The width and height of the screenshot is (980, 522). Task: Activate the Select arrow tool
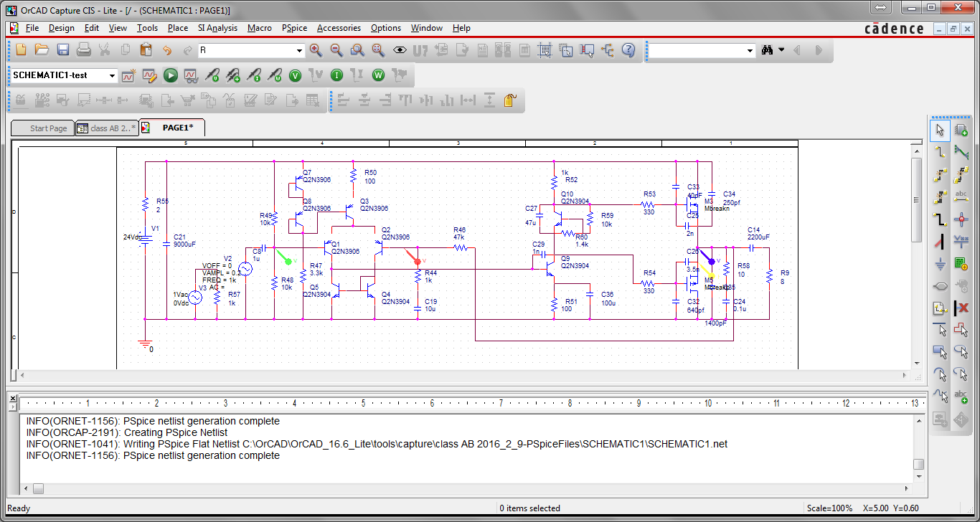click(x=941, y=130)
